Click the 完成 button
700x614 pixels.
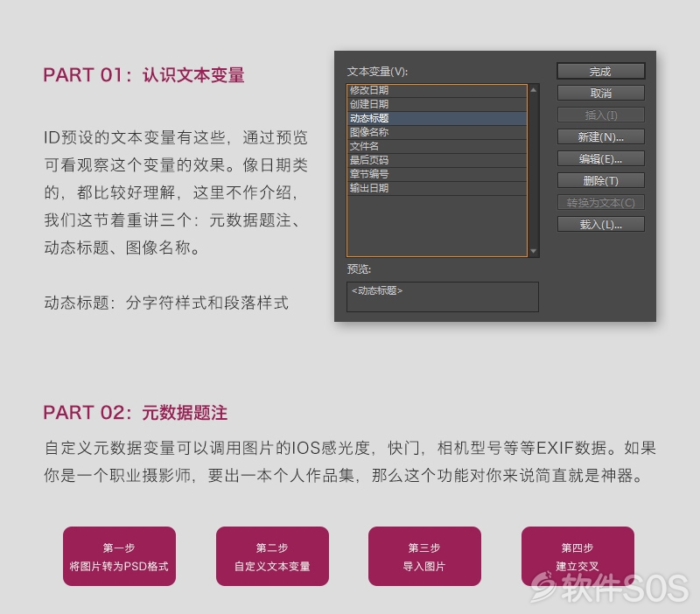pos(600,72)
